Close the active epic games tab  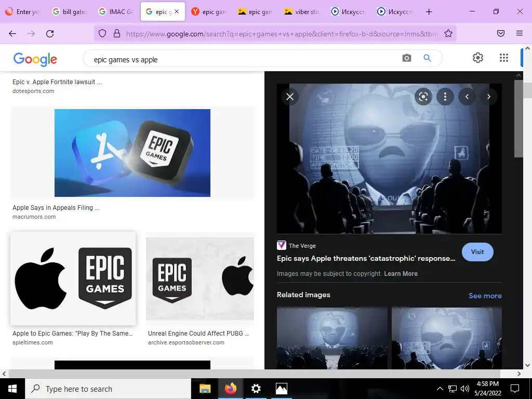(177, 11)
